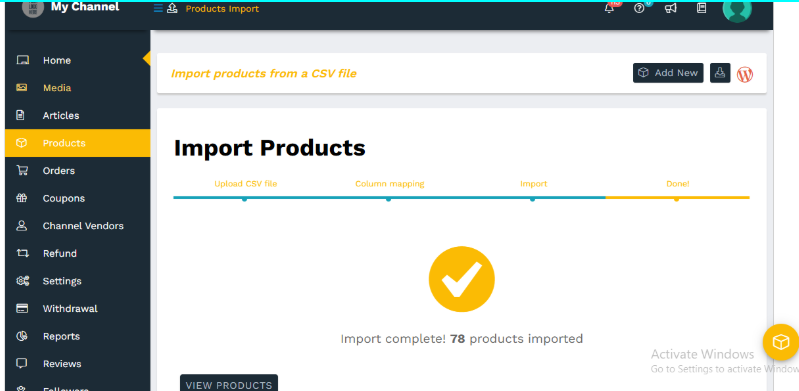Click the large yellow checkmark circle
The width and height of the screenshot is (799, 391).
coord(462,279)
